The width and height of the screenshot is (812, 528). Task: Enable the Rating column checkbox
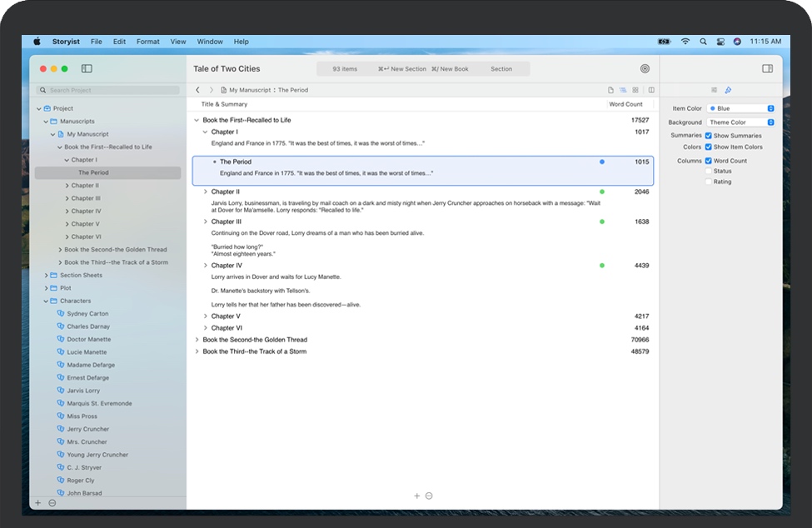pos(709,182)
